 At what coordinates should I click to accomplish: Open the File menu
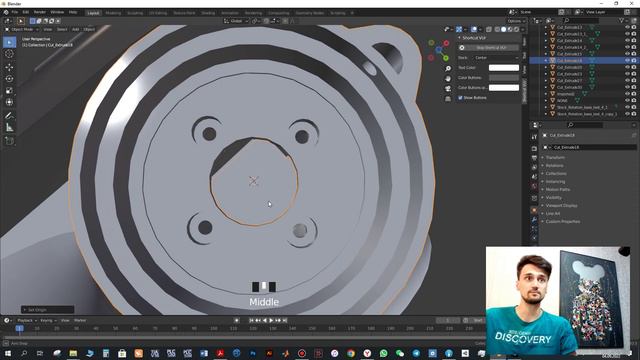pyautogui.click(x=15, y=12)
